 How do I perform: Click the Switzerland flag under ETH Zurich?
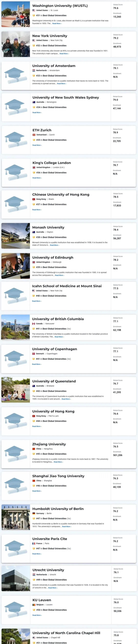click(34, 135)
